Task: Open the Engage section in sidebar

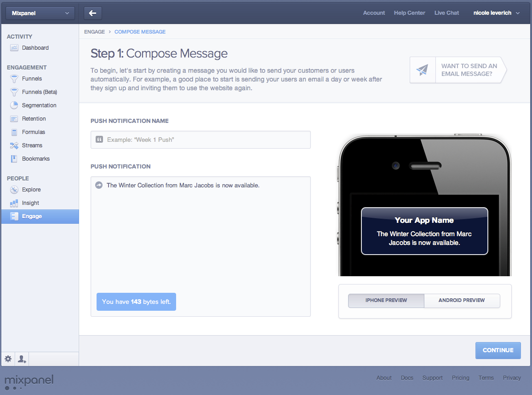Action: [x=32, y=216]
